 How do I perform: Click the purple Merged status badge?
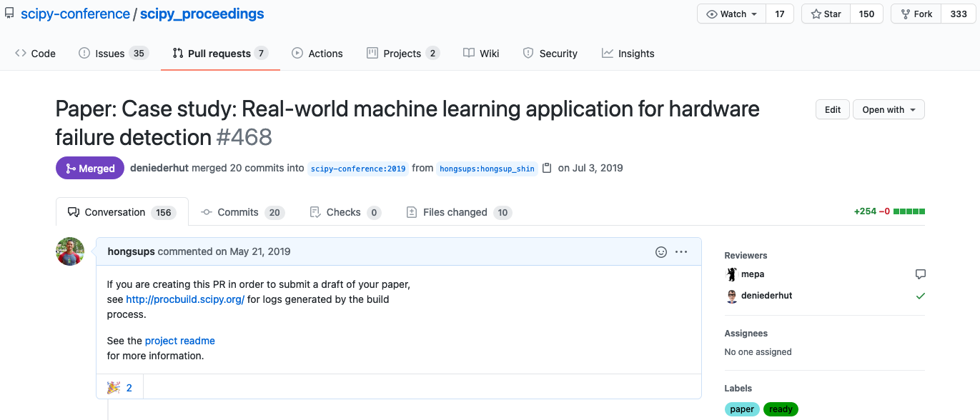[x=90, y=169]
